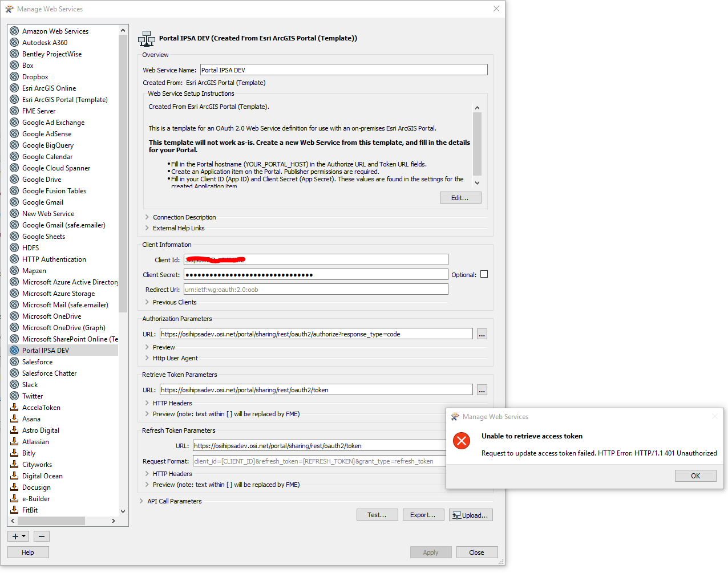Click the Asana download icon

(x=14, y=418)
